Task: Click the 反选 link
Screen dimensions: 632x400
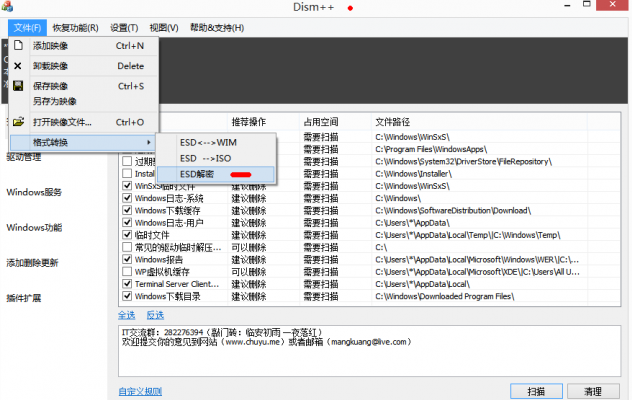Action: 155,315
